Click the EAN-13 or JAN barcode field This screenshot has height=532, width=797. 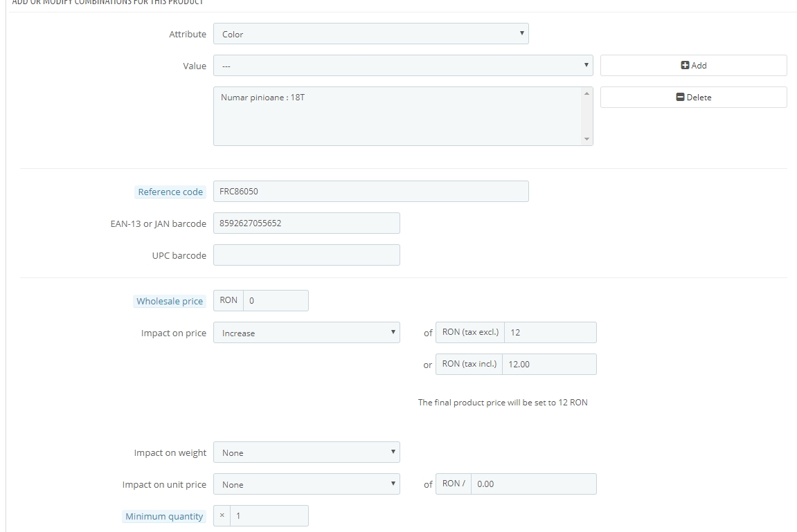(x=306, y=223)
